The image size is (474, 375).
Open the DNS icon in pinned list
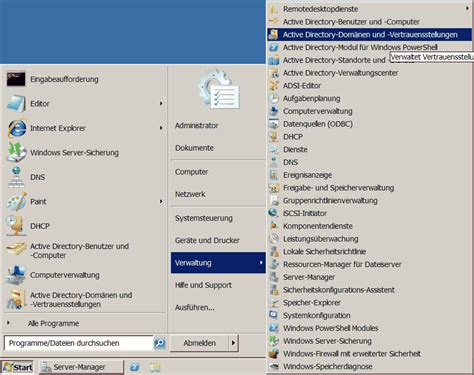(16, 177)
